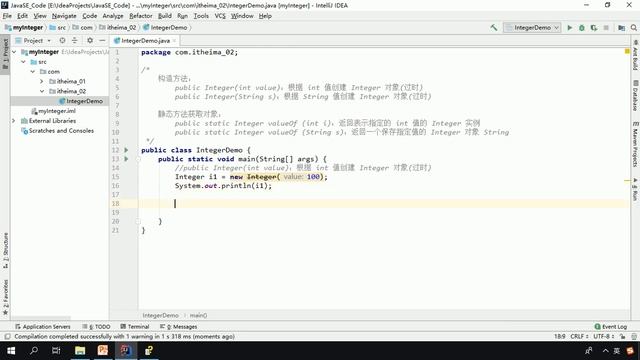Viewport: 640px width, 360px height.
Task: Open Search Everywhere magnifier icon
Action: [x=633, y=28]
